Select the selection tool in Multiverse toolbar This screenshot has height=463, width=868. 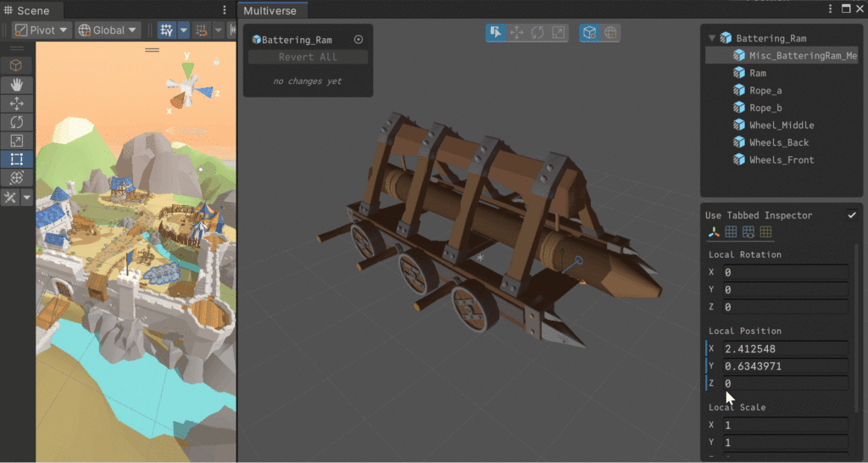tap(496, 33)
